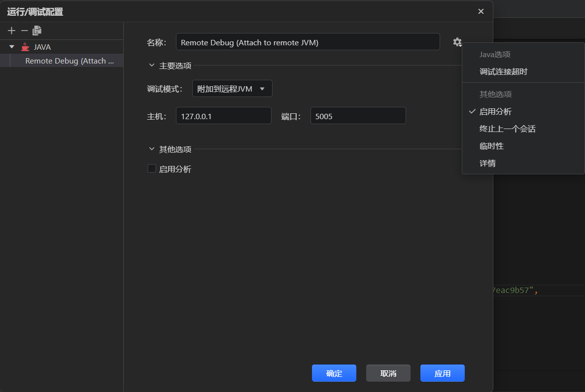Collapse the 其他选项 section

pyautogui.click(x=151, y=149)
